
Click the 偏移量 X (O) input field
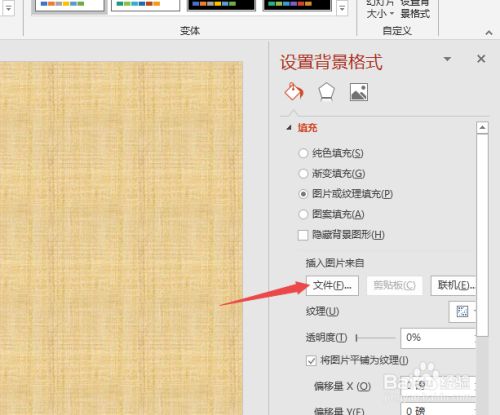point(438,386)
